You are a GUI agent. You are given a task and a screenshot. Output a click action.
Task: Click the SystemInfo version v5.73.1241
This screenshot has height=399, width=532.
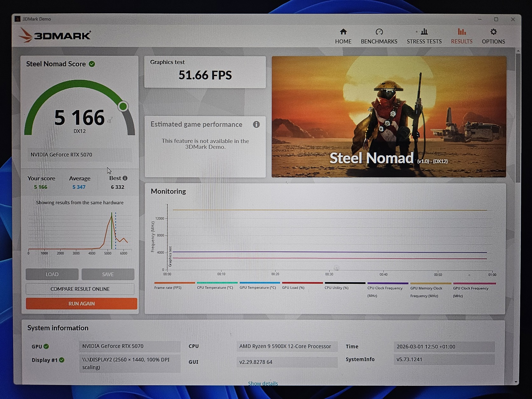point(444,360)
